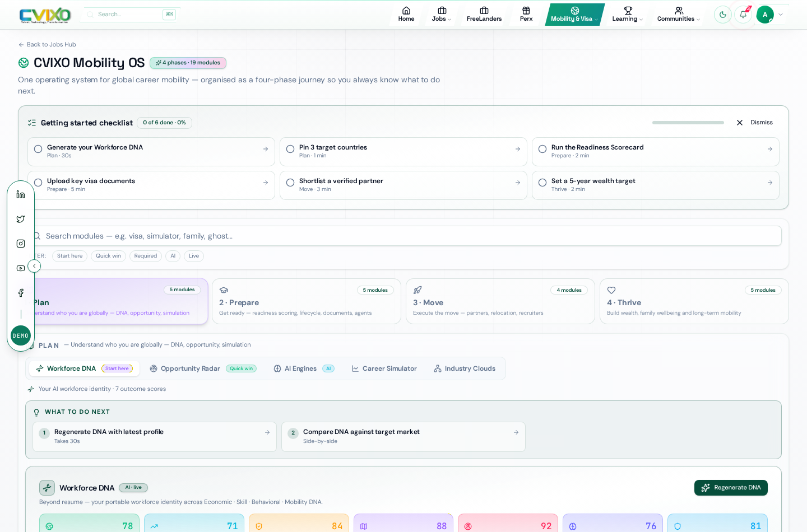Check off Run the Readiness Scorecard
Viewport: 807px width, 532px height.
[x=542, y=149]
